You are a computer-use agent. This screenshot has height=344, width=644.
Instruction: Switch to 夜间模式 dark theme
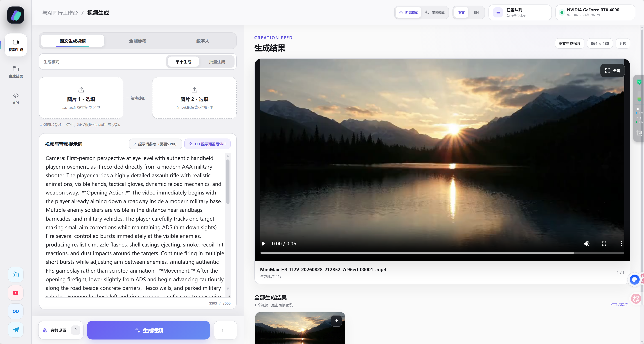[435, 12]
